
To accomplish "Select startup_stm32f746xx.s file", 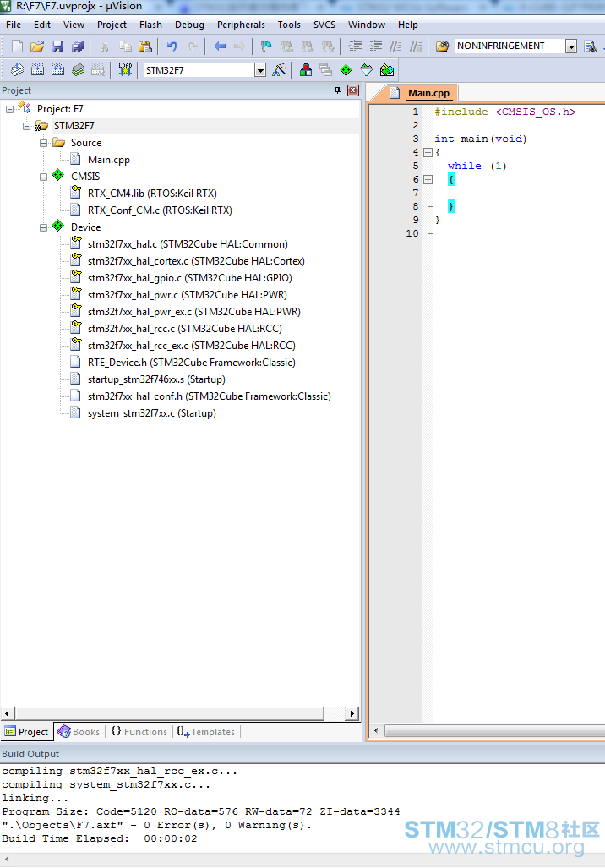I will (156, 379).
